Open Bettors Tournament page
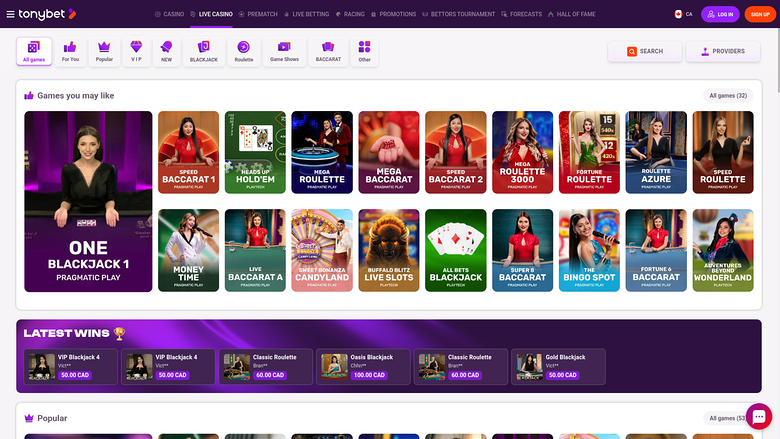The height and width of the screenshot is (439, 780). pyautogui.click(x=459, y=14)
